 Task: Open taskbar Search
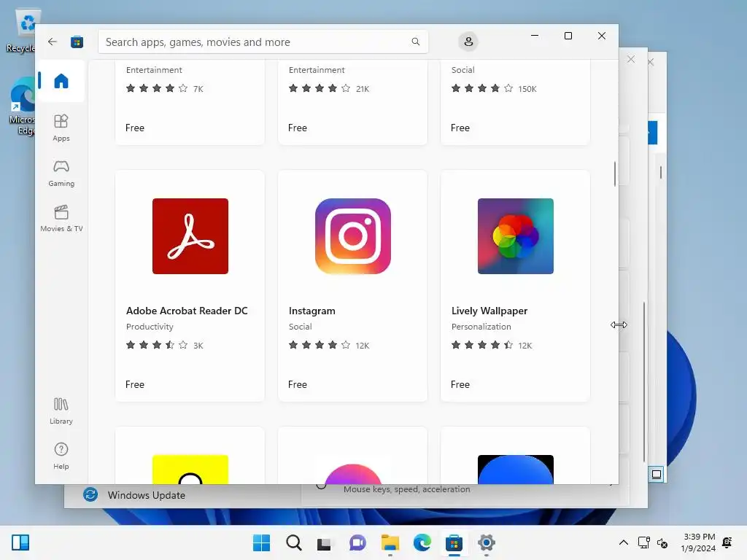click(x=293, y=542)
